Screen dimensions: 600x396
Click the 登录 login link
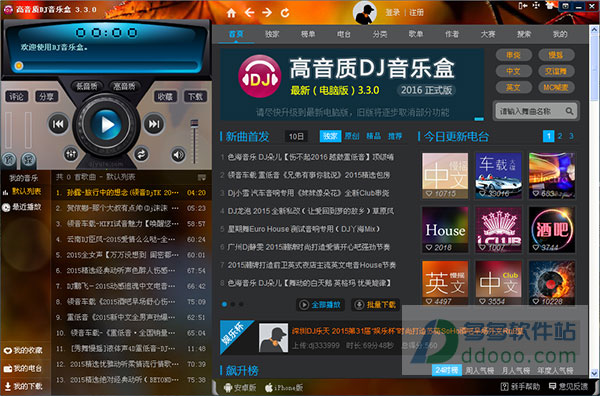[x=393, y=13]
